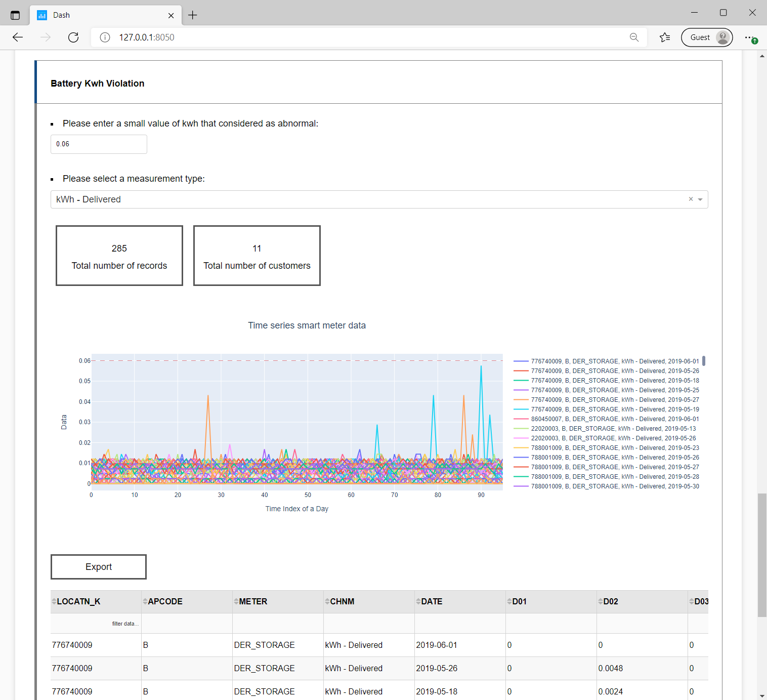
Task: Open the tab actions menu icon
Action: point(15,15)
